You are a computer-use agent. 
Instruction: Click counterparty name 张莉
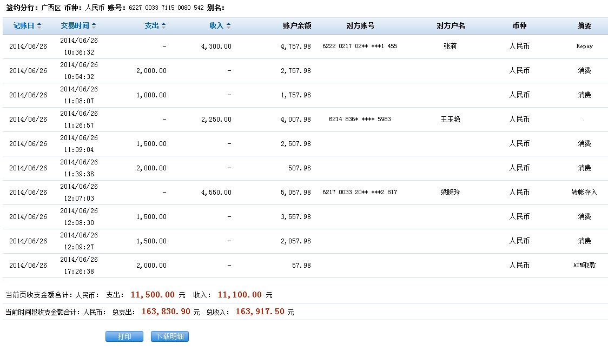(x=450, y=47)
